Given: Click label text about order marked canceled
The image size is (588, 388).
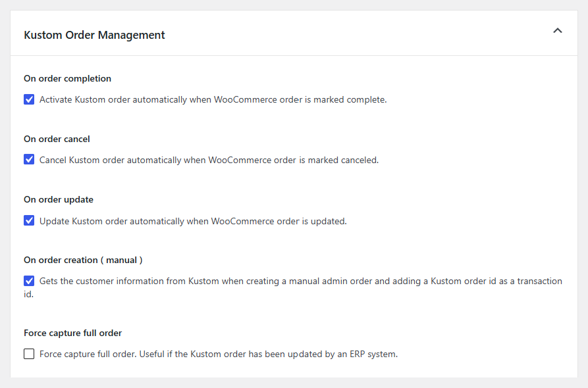Looking at the screenshot, I should pyautogui.click(x=209, y=160).
